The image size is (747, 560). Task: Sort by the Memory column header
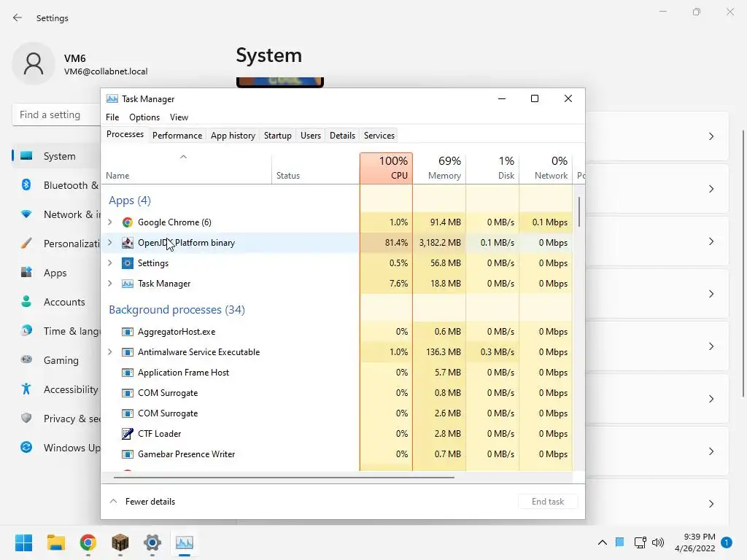(x=439, y=168)
